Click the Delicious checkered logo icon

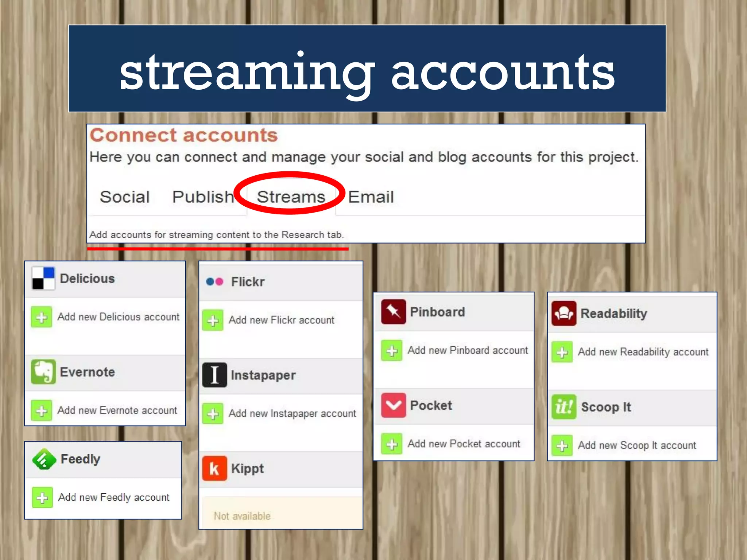pos(43,279)
